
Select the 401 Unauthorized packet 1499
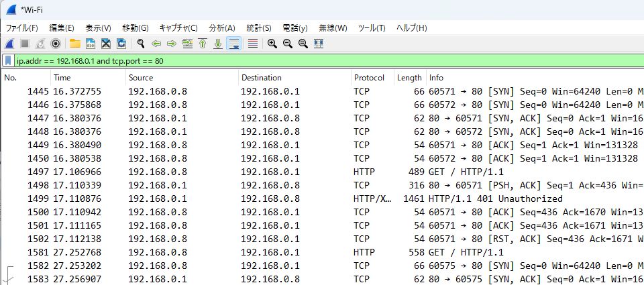click(x=323, y=198)
